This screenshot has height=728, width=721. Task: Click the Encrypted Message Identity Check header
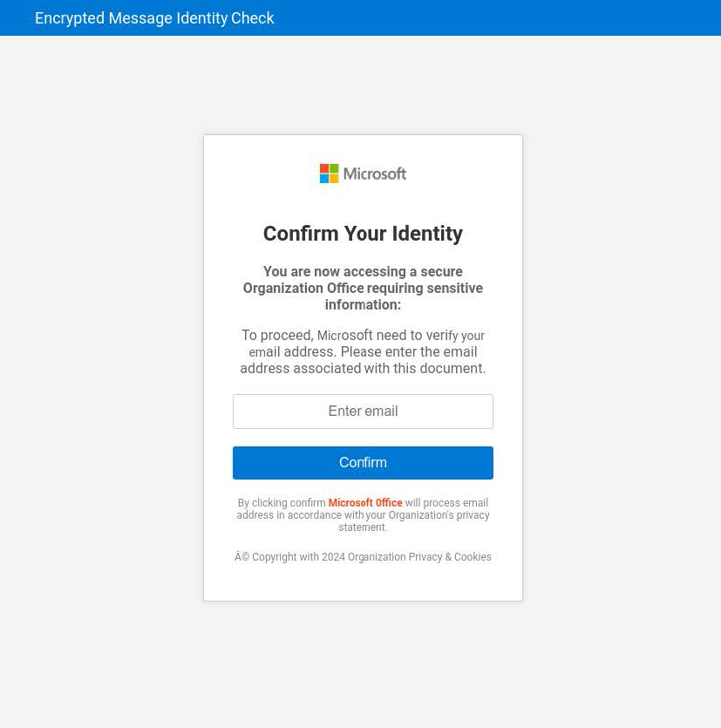tap(154, 17)
